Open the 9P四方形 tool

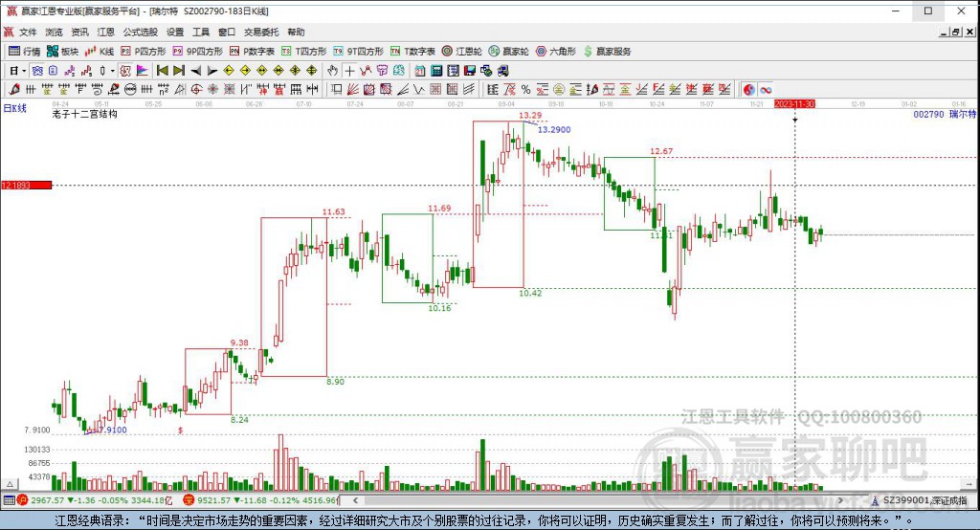(x=198, y=52)
